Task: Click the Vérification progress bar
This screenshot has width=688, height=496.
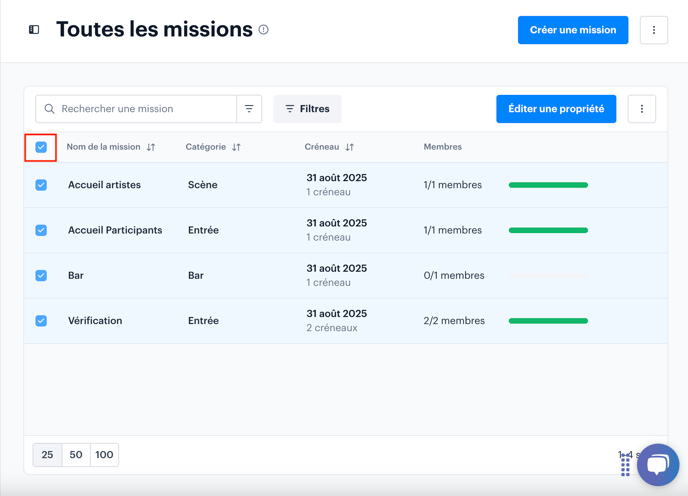Action: [548, 320]
